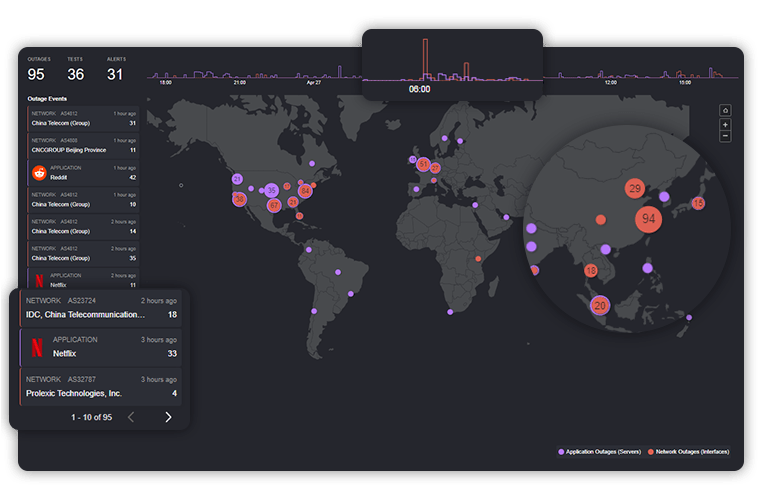Select the Tests count of 36

click(x=76, y=74)
